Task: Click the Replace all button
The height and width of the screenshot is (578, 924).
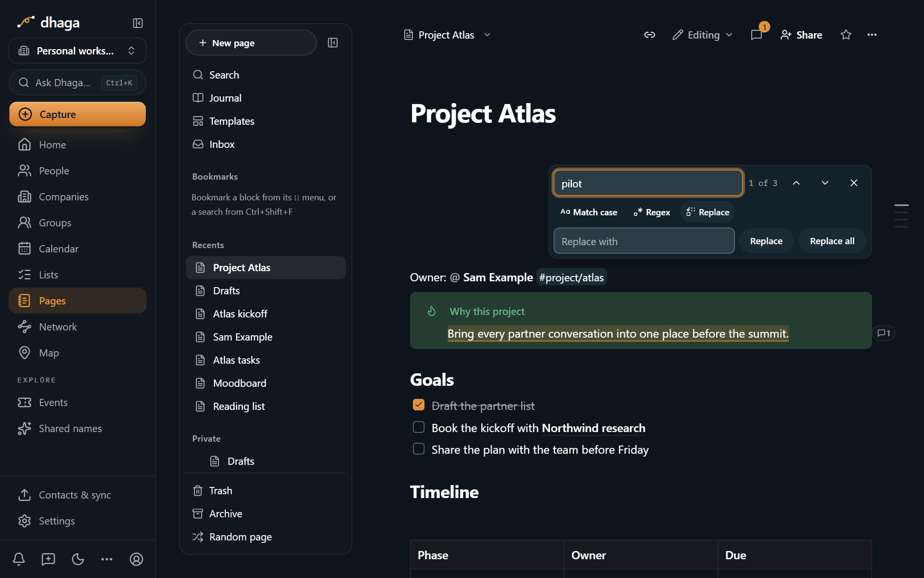Action: 832,241
